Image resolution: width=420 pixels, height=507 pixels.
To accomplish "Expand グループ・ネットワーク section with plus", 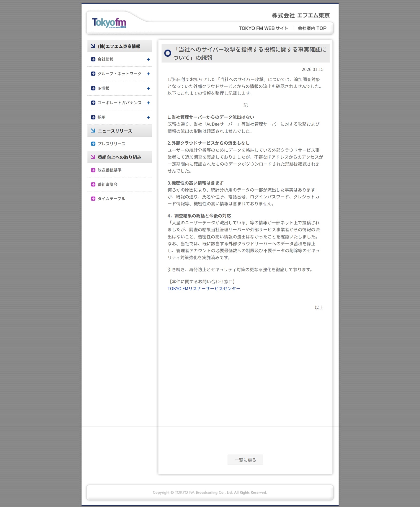I will 148,74.
